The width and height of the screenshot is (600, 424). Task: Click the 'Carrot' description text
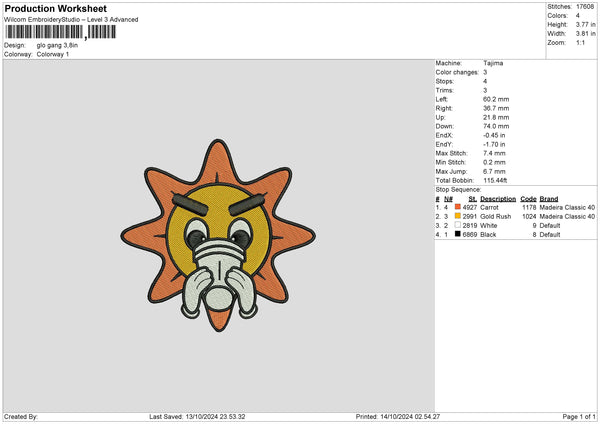coord(489,207)
